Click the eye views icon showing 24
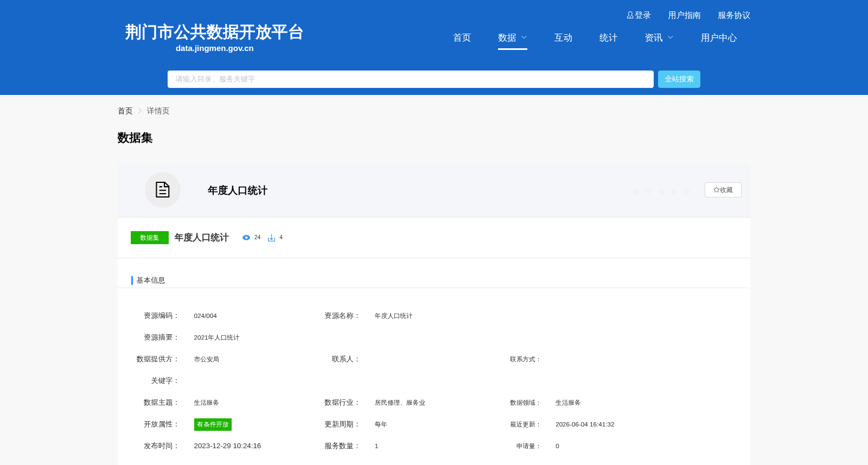This screenshot has width=868, height=465. tap(246, 238)
